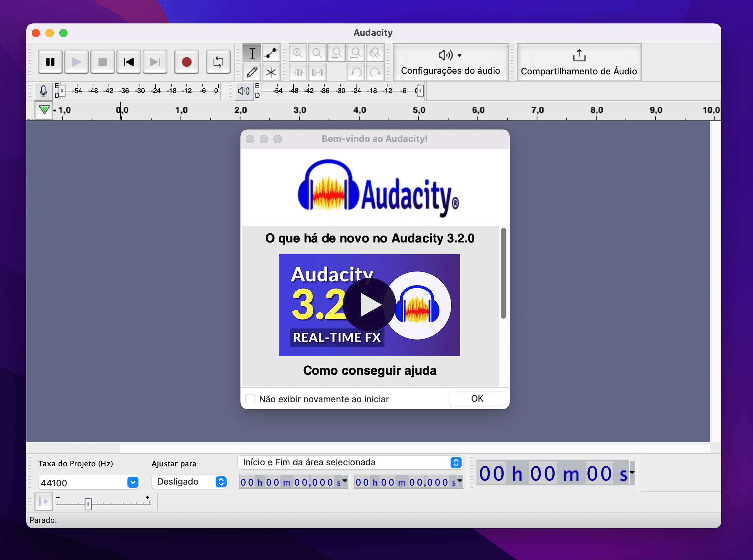
Task: Click the horizontal scrollbar below tracks
Action: tap(415, 448)
